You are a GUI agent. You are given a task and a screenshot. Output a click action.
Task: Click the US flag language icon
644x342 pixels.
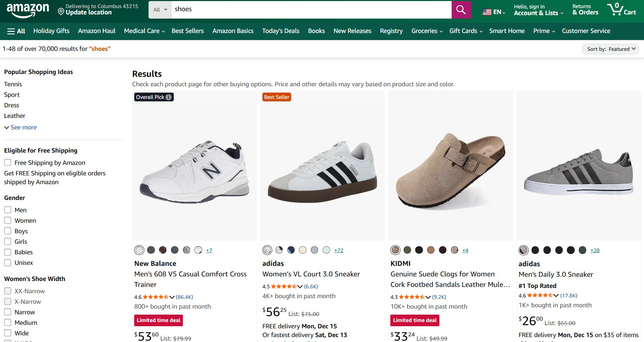click(x=487, y=12)
